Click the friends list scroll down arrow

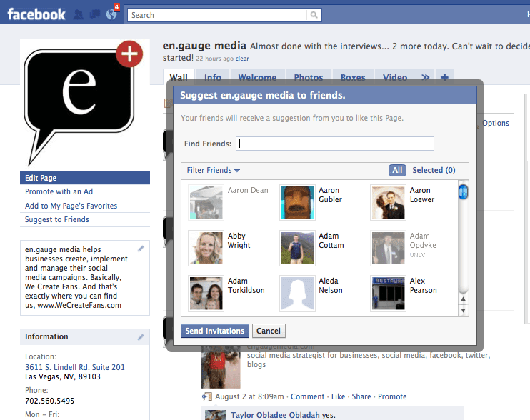(x=463, y=310)
